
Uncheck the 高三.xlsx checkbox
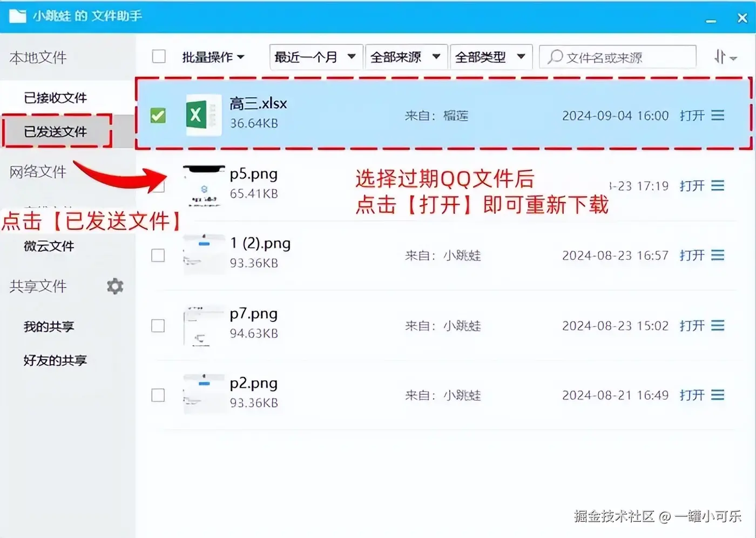158,115
